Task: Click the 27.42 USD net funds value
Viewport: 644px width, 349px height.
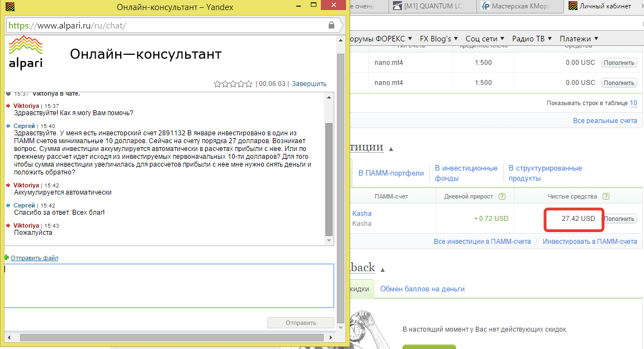Action: pos(578,218)
